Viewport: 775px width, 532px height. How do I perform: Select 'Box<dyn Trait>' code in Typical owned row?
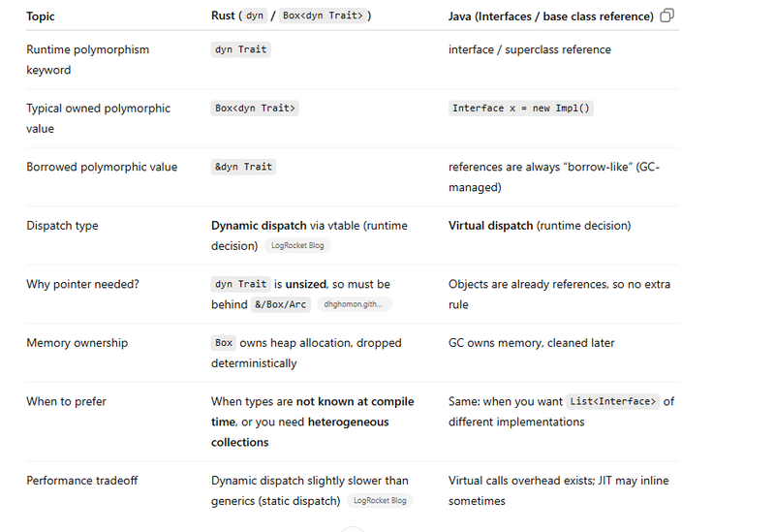point(255,109)
